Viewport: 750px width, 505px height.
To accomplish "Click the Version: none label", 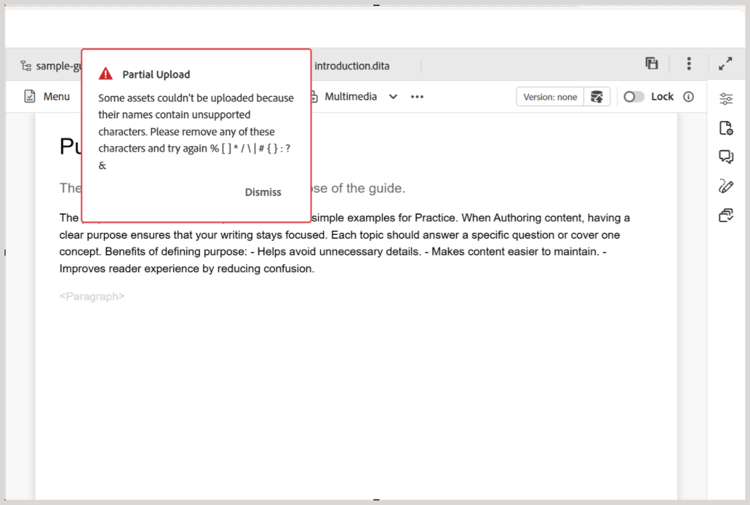I will pos(550,97).
